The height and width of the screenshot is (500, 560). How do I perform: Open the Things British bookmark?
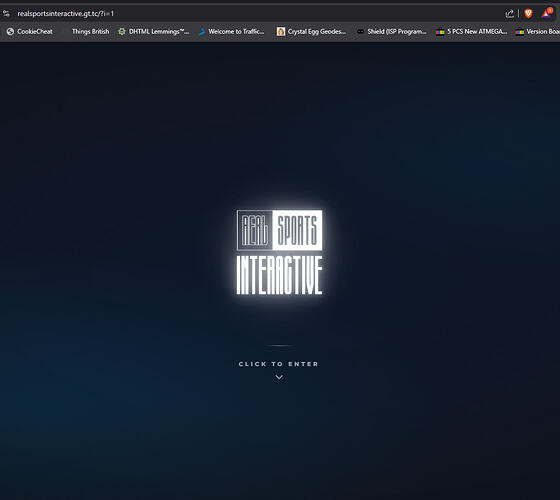pyautogui.click(x=90, y=31)
